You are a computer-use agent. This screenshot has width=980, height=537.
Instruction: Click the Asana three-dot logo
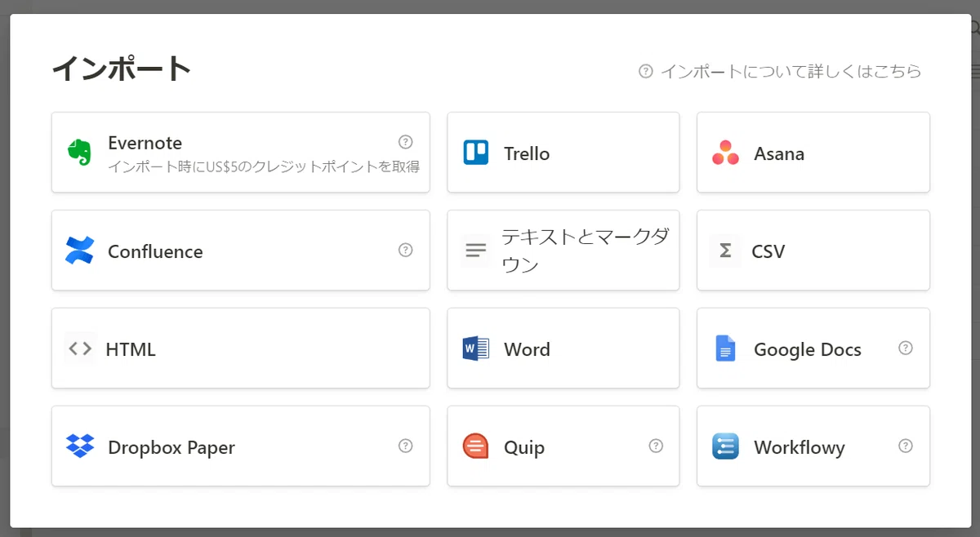[725, 153]
